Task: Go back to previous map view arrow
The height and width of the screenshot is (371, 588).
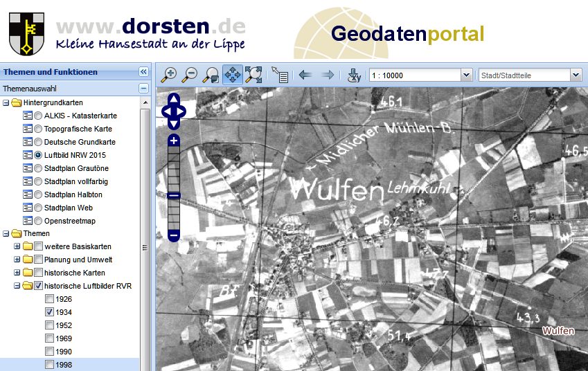Action: [305, 75]
